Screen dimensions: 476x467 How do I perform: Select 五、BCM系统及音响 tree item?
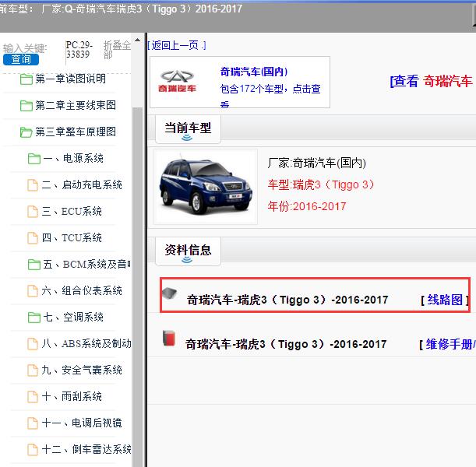point(87,264)
